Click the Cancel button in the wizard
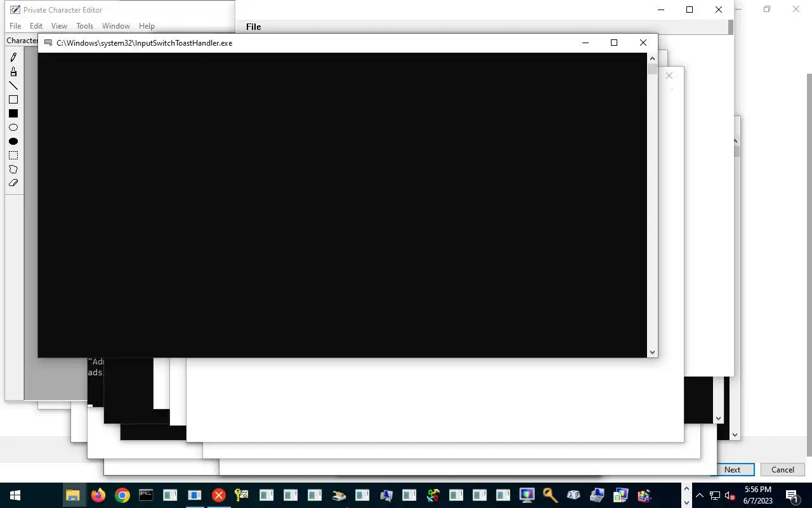 point(782,470)
